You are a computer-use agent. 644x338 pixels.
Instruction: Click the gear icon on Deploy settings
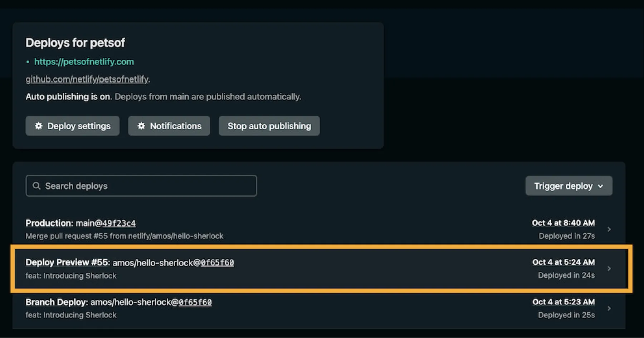(39, 126)
